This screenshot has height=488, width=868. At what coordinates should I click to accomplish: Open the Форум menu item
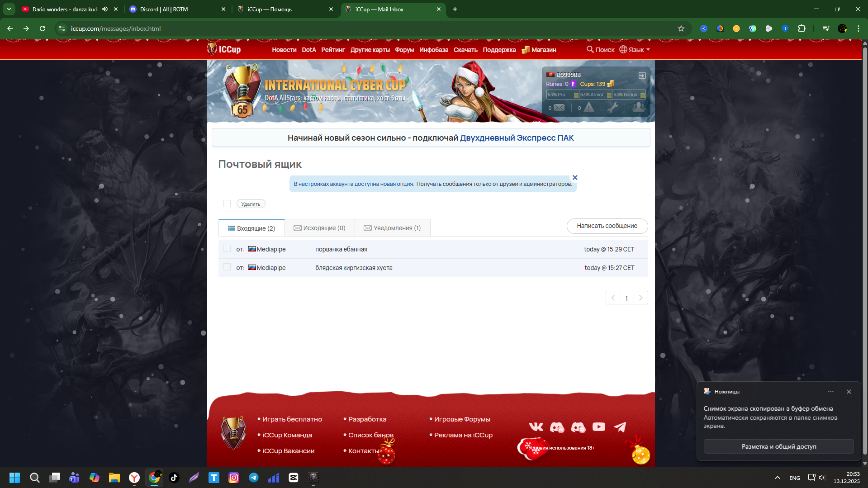(404, 50)
